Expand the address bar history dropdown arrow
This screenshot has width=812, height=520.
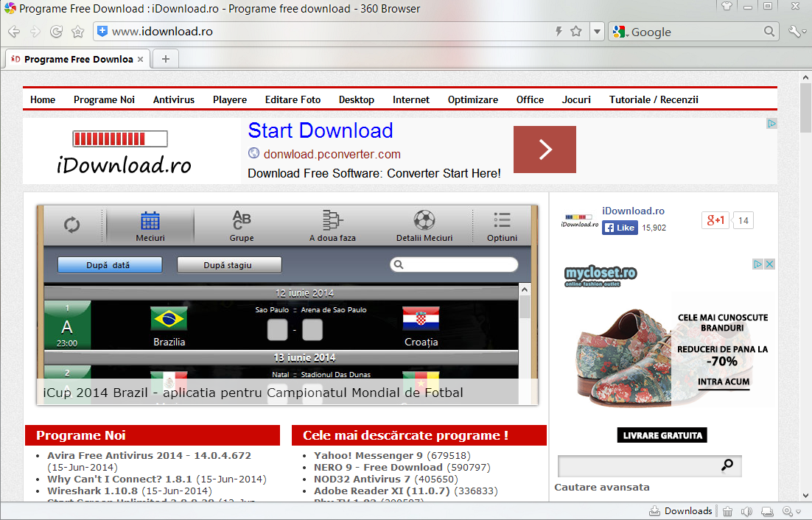(x=597, y=32)
